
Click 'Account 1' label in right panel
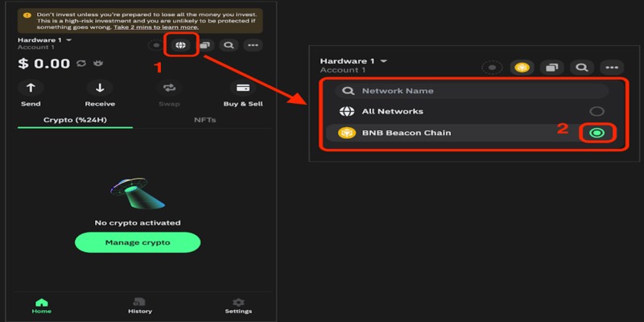343,70
